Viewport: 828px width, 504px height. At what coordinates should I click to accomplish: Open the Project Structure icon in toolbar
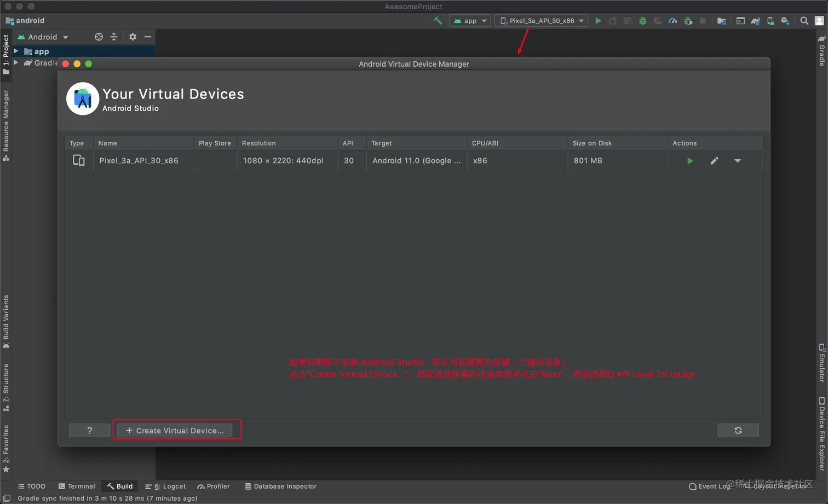(722, 21)
